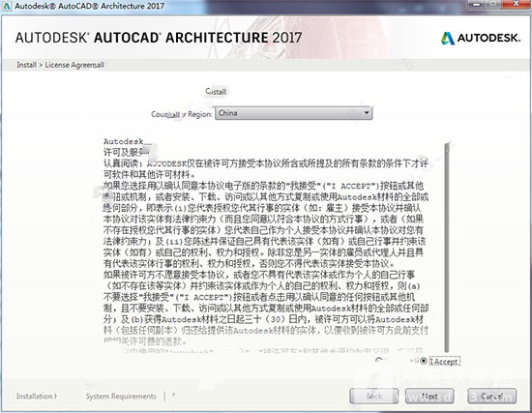Click the dropdown arrow beside China
The height and width of the screenshot is (413, 532).
click(367, 113)
